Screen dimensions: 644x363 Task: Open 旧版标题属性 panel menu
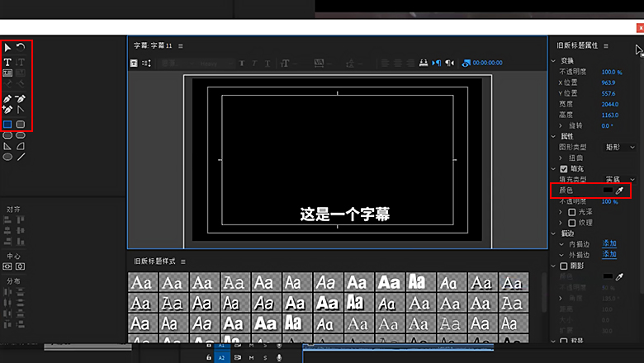tap(606, 45)
